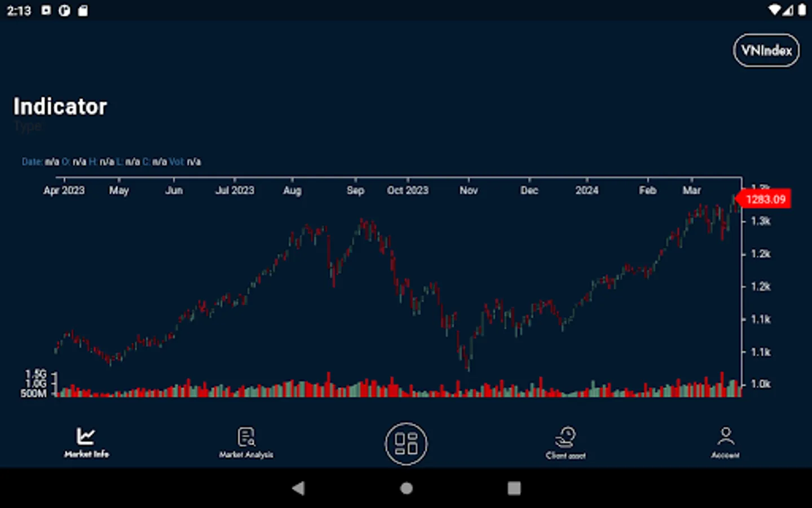Image resolution: width=812 pixels, height=508 pixels.
Task: Expand the Date info legend above the chart
Action: tap(32, 162)
